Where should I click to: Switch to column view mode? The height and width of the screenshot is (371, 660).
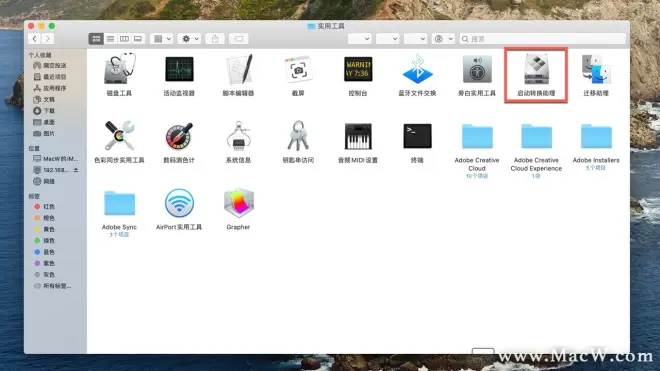tap(124, 39)
